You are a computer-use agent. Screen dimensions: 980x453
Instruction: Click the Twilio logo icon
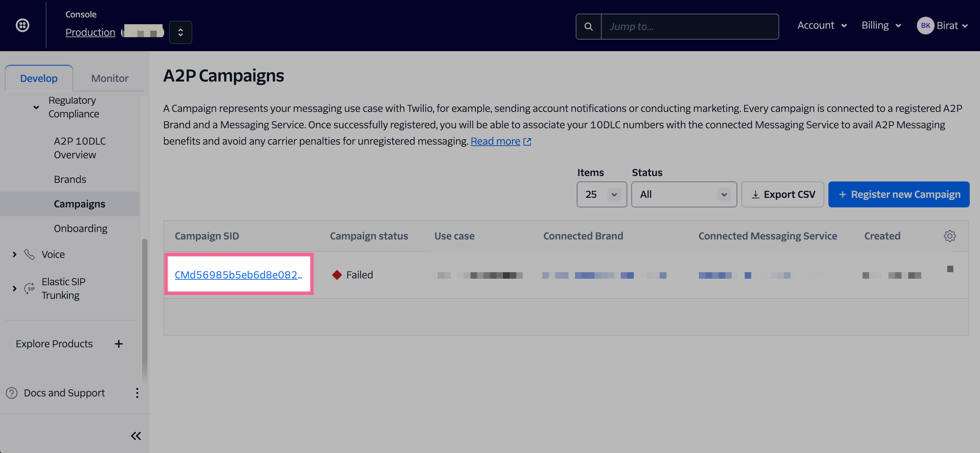click(23, 25)
